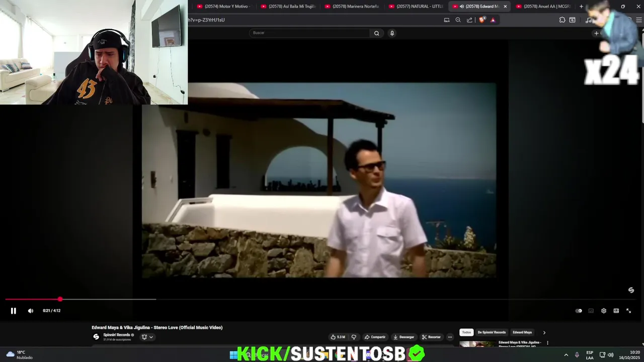Exit fullscreen with the player button
This screenshot has width=644, height=362.
pyautogui.click(x=628, y=311)
